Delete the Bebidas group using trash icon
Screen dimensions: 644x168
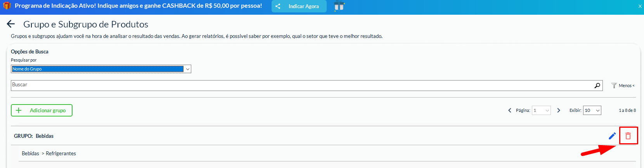coord(628,136)
